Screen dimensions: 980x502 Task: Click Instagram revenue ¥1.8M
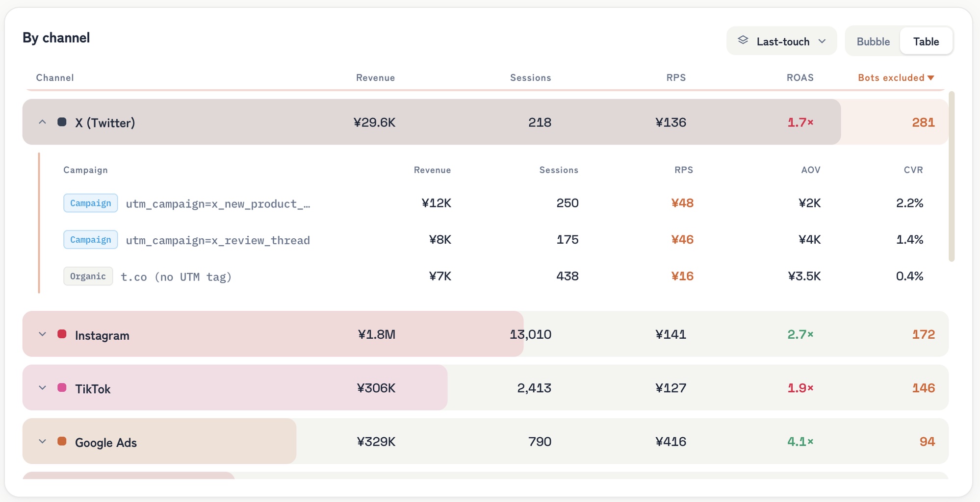pyautogui.click(x=376, y=334)
